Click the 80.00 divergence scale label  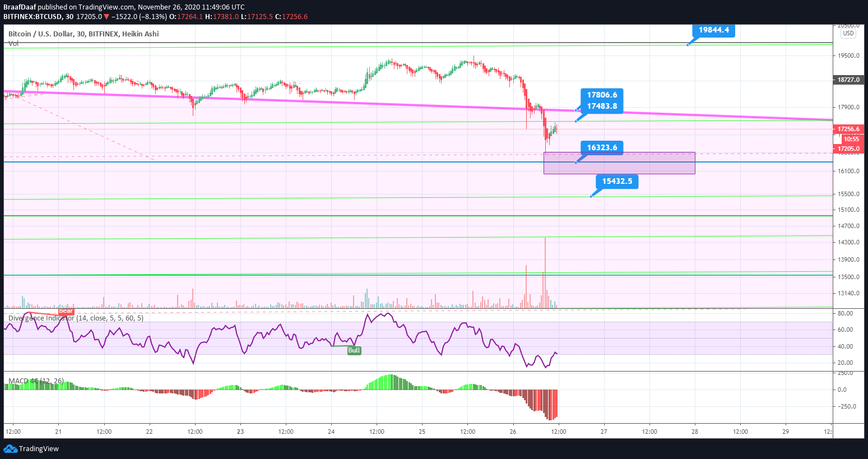pos(846,314)
